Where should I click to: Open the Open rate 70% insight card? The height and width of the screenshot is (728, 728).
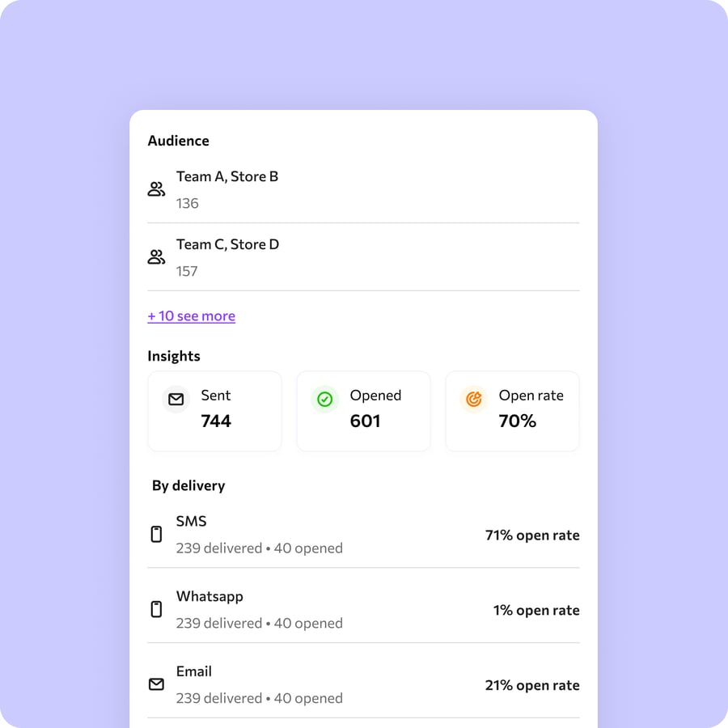point(513,411)
